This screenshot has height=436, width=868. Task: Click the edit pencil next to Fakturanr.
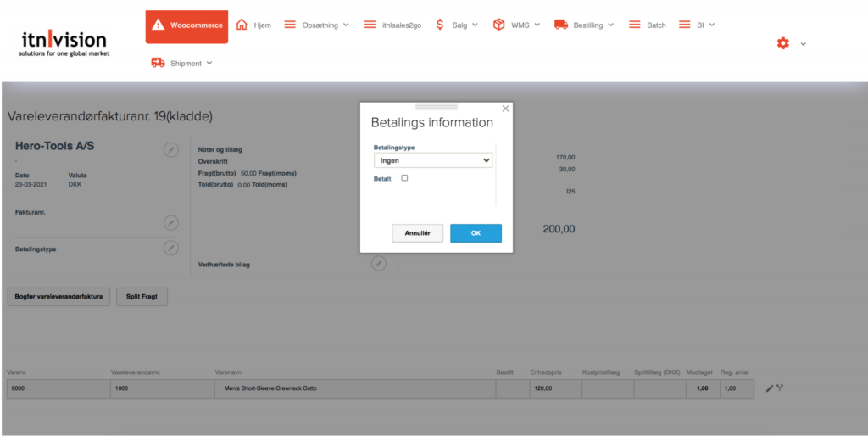click(x=171, y=222)
